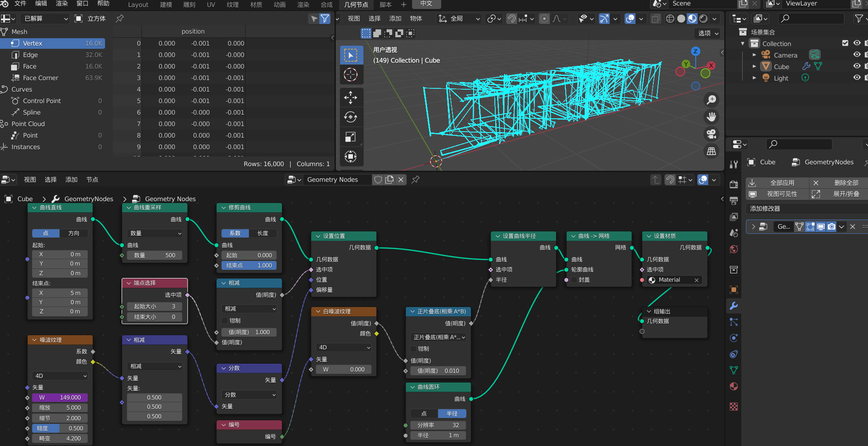Viewport: 868px width, 446px height.
Task: Hide the Light object with eye icon
Action: click(857, 78)
